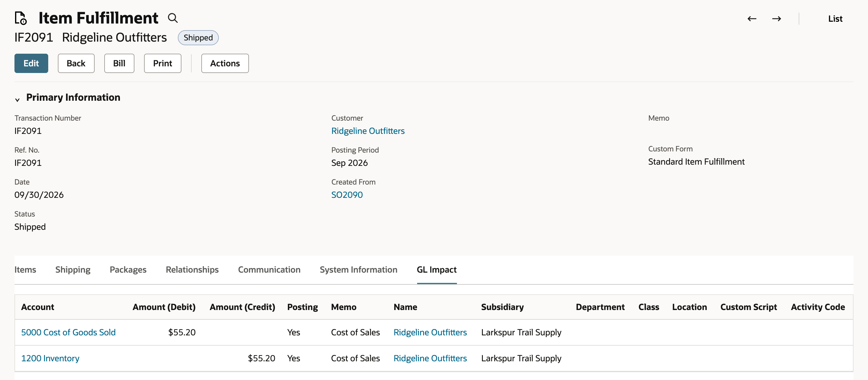Open the 5000 Cost of Goods Sold account
Image resolution: width=868 pixels, height=380 pixels.
pos(68,332)
